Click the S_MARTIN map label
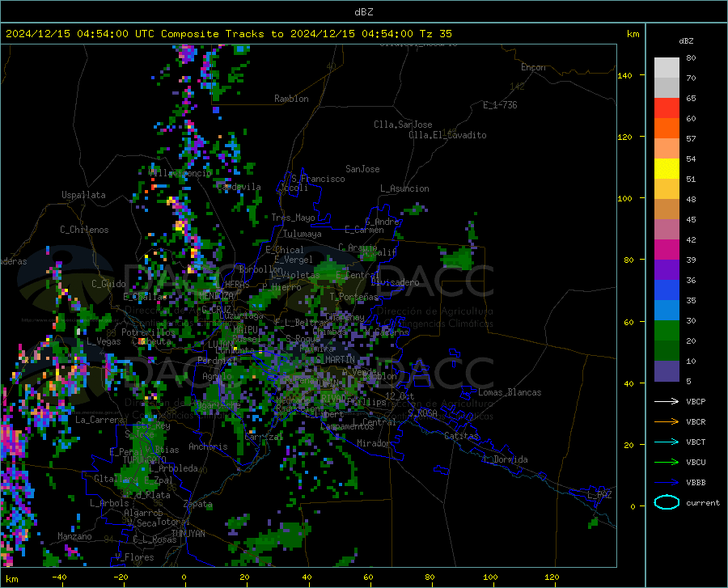Viewport: 728px width, 588px height. click(x=335, y=360)
